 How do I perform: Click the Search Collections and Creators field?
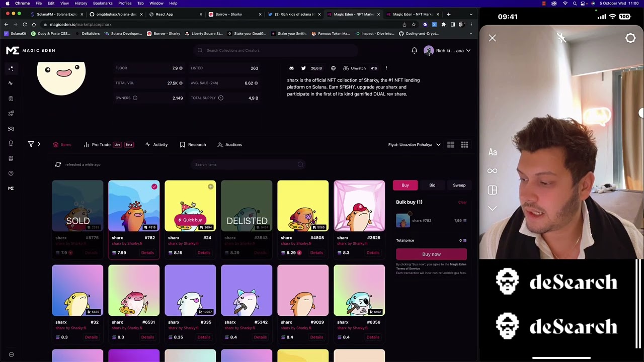click(276, 50)
